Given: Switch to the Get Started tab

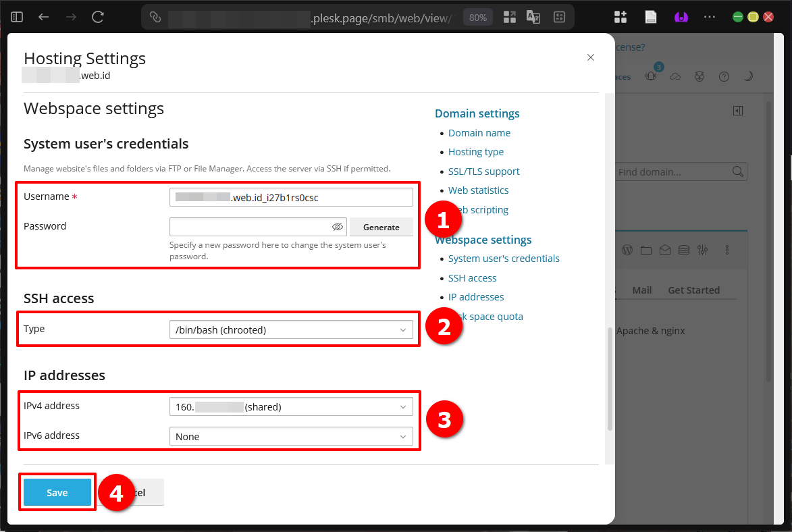Looking at the screenshot, I should coord(694,290).
